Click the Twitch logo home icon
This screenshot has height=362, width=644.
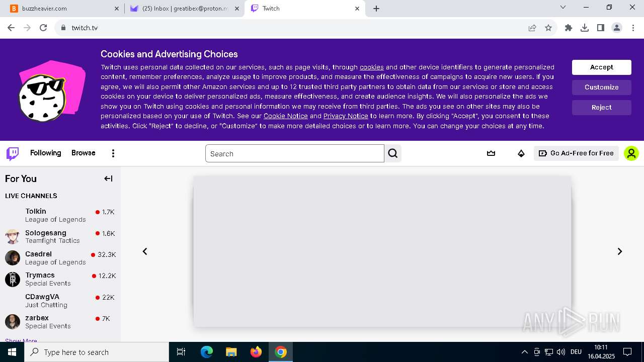[x=13, y=153]
